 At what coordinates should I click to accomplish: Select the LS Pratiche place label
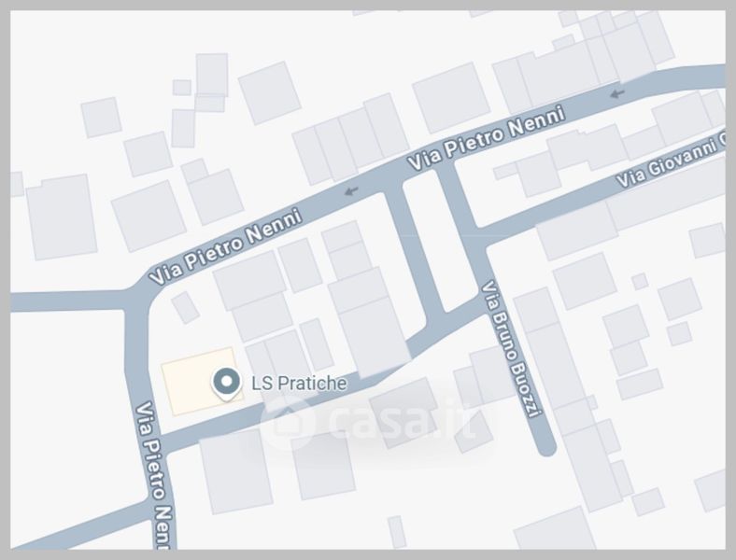[299, 384]
